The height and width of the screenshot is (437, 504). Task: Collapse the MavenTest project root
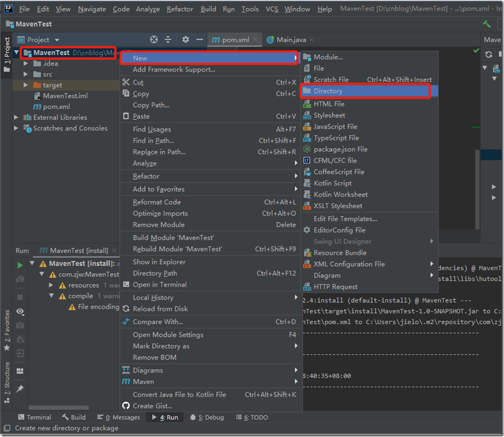[16, 52]
